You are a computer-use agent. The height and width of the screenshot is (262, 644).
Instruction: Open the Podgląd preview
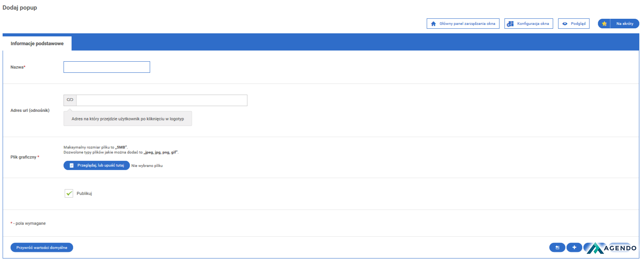[x=574, y=24]
